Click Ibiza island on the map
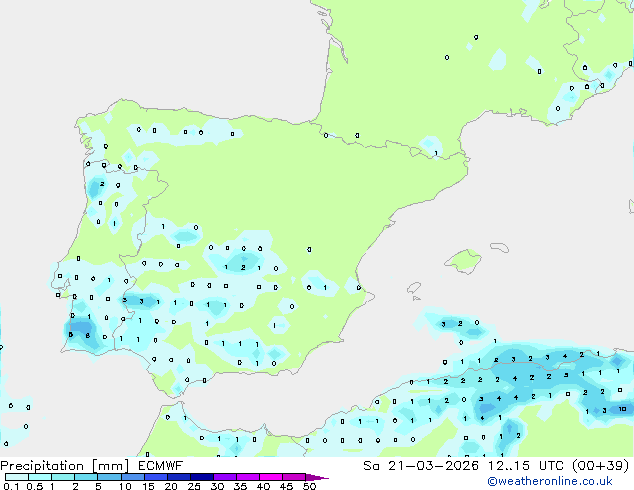Screen dimensions: 634x490 point(414,288)
